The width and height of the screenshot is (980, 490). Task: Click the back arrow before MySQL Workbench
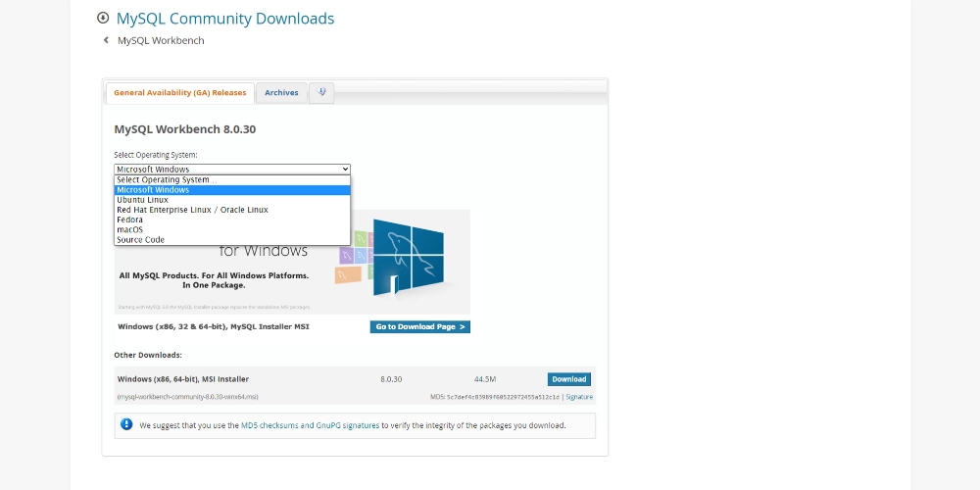[x=106, y=40]
